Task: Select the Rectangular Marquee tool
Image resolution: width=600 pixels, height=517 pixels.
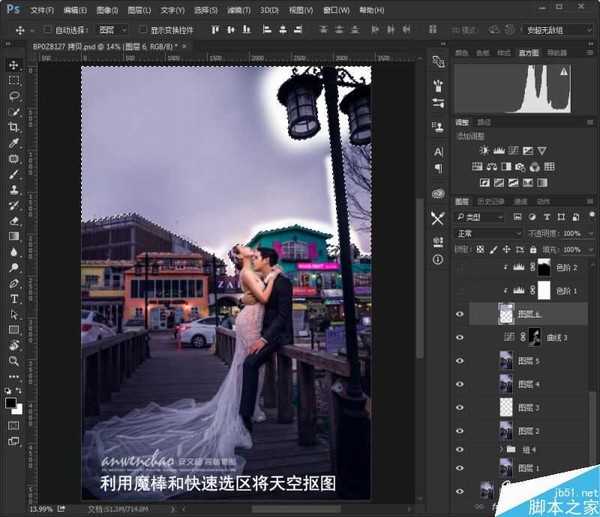Action: (x=14, y=81)
